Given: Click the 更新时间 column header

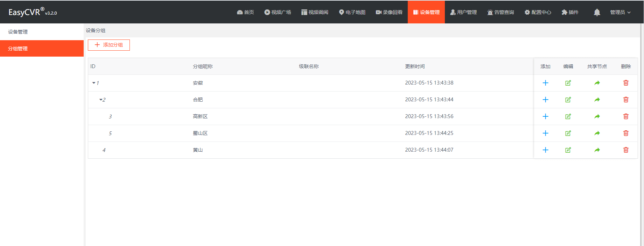Looking at the screenshot, I should click(x=415, y=66).
